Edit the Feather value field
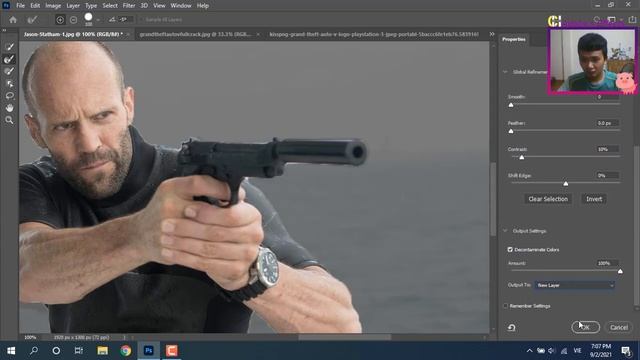 pos(607,123)
